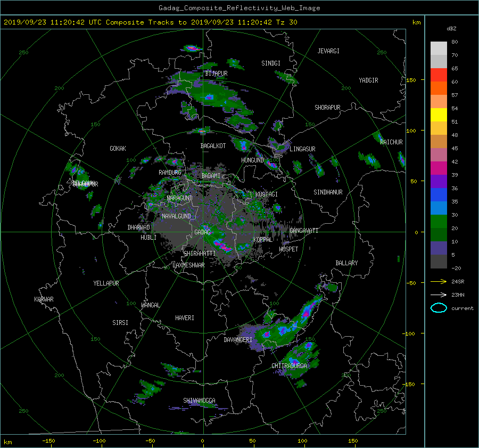Click the yellow 51 dBZ color swatch

pyautogui.click(x=439, y=115)
